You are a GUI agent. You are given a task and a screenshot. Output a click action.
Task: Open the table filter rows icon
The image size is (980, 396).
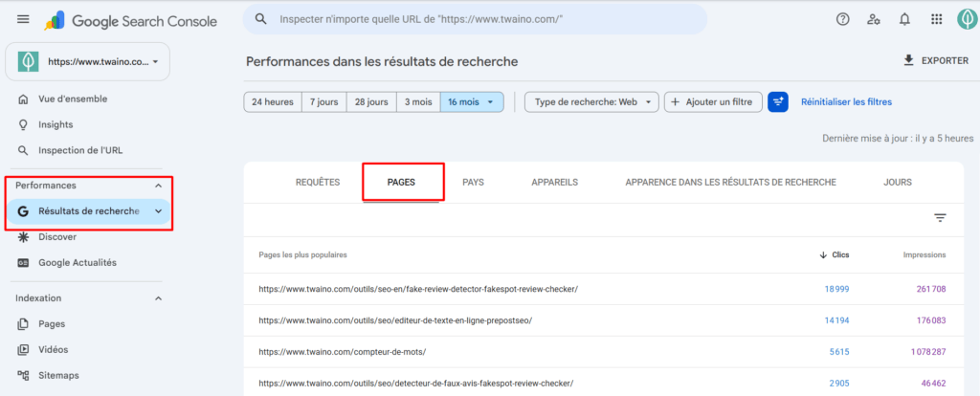click(940, 218)
